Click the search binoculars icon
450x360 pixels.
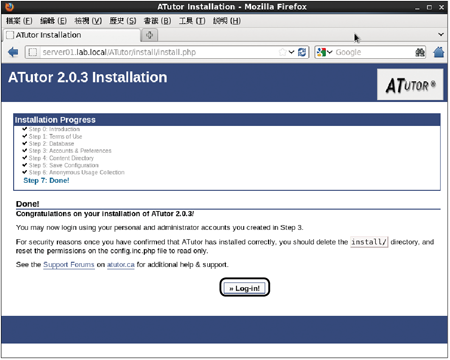pyautogui.click(x=420, y=52)
